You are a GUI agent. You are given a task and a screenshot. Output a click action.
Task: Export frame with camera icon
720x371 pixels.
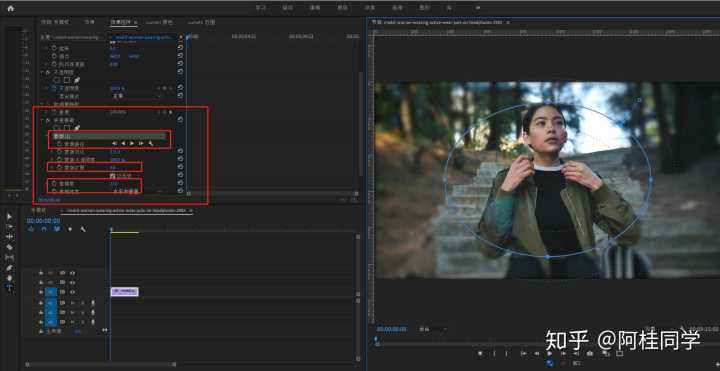(x=591, y=353)
